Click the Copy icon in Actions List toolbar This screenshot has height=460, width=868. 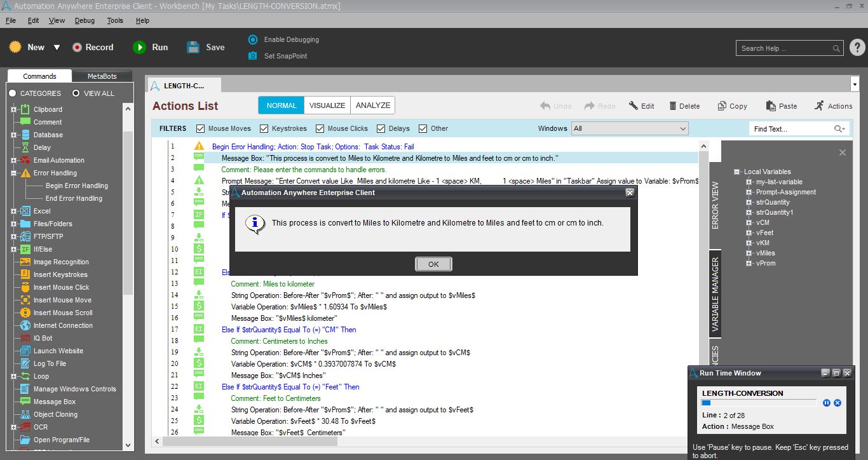[x=722, y=106]
